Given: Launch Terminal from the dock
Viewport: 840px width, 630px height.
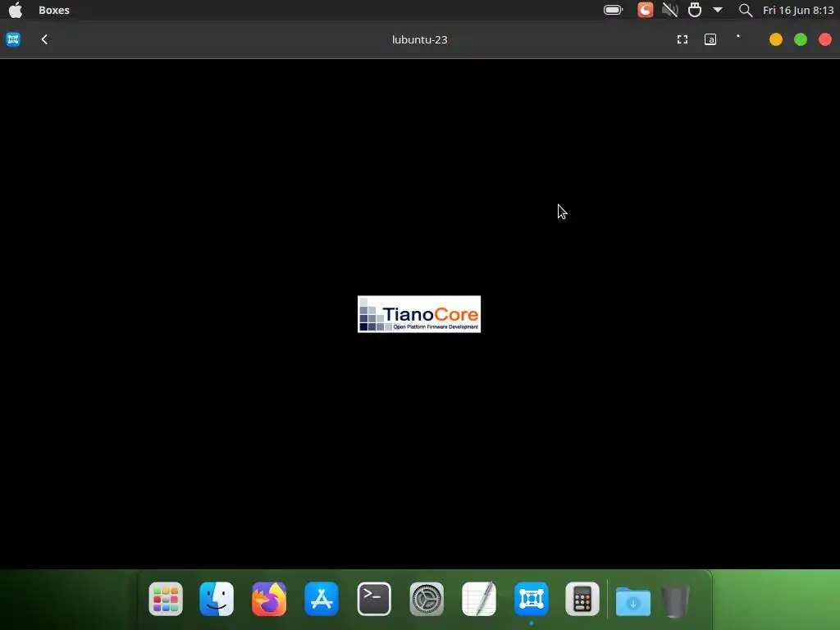Looking at the screenshot, I should pos(374,599).
